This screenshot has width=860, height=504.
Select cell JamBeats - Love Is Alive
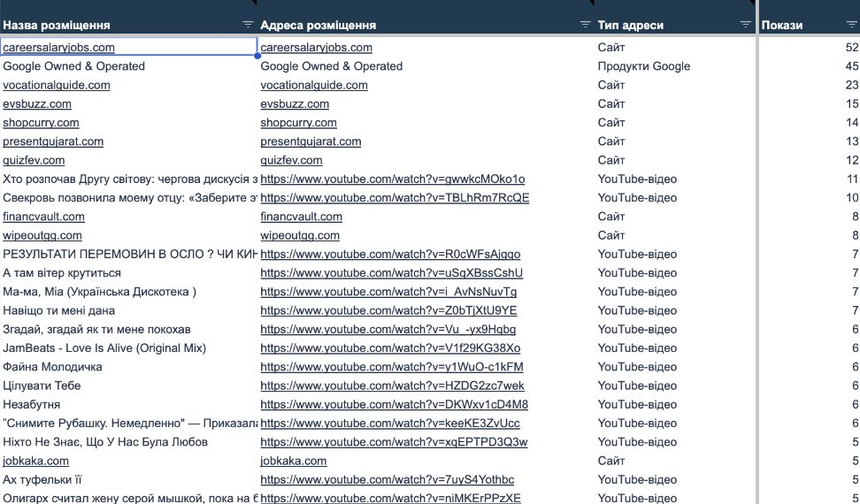tap(128, 347)
